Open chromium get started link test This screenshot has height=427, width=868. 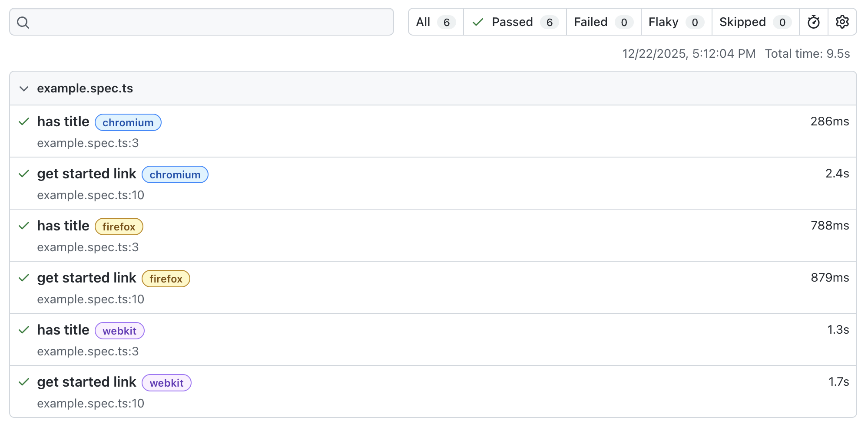tap(86, 174)
